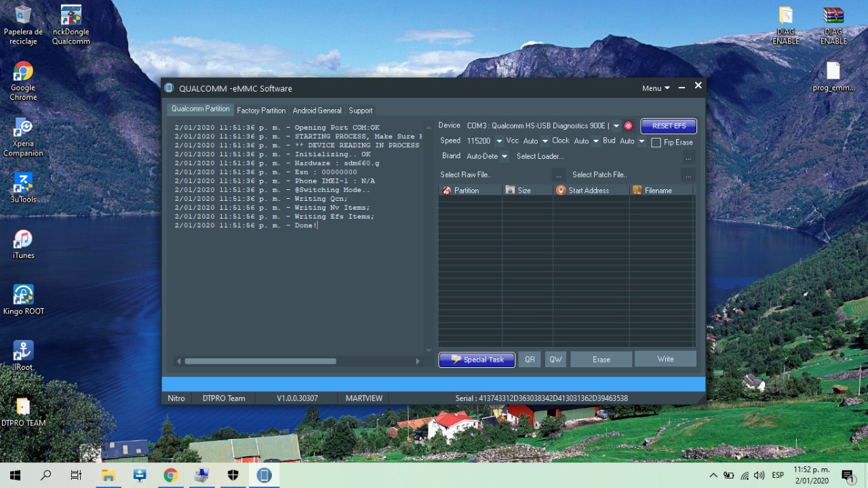
Task: Switch to Support tab
Action: pyautogui.click(x=360, y=110)
